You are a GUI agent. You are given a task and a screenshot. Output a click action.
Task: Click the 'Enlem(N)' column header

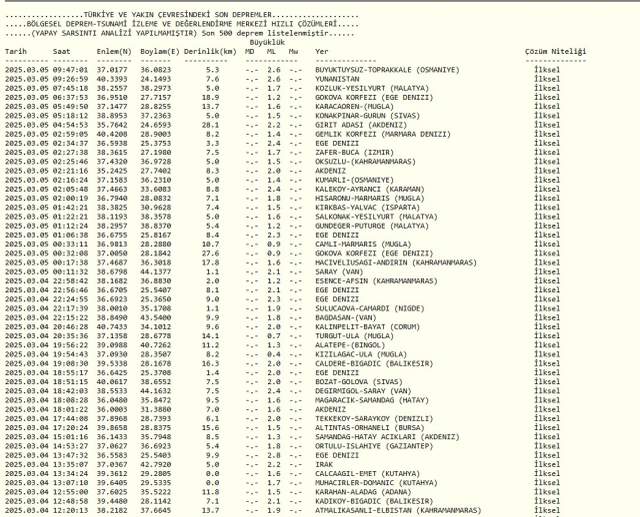point(114,51)
